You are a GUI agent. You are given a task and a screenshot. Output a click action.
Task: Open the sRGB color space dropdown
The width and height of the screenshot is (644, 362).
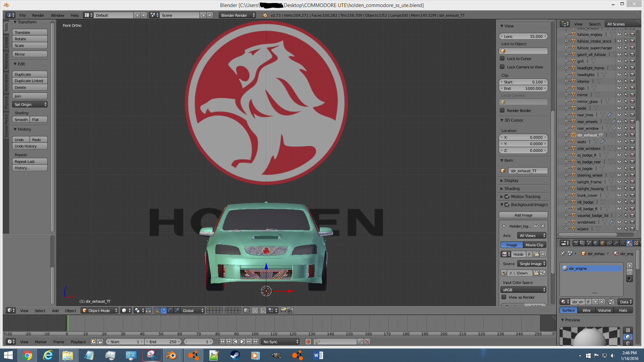tap(523, 290)
